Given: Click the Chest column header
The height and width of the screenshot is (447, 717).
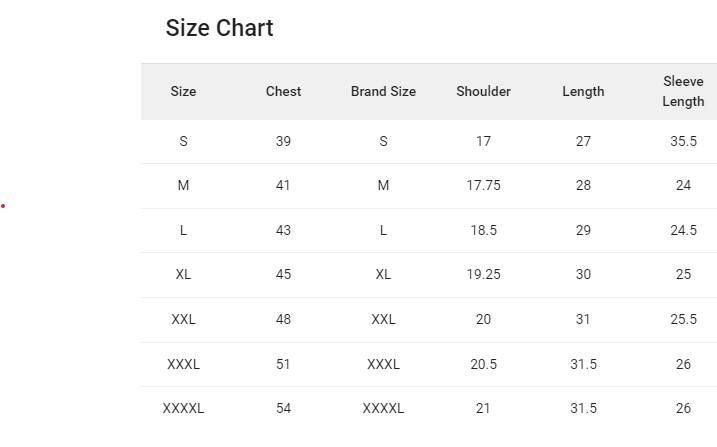Looking at the screenshot, I should (x=283, y=91).
